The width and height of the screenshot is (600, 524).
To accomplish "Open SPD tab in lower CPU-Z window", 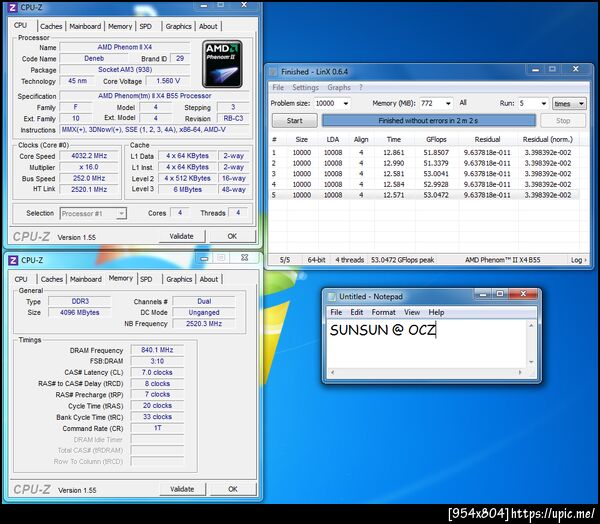I will [x=146, y=279].
